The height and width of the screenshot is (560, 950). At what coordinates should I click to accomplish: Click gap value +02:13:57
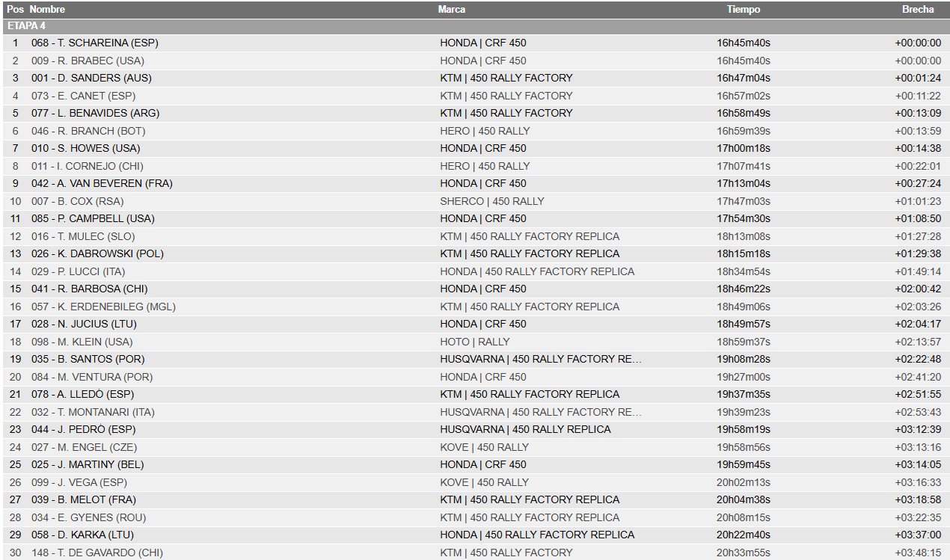918,342
